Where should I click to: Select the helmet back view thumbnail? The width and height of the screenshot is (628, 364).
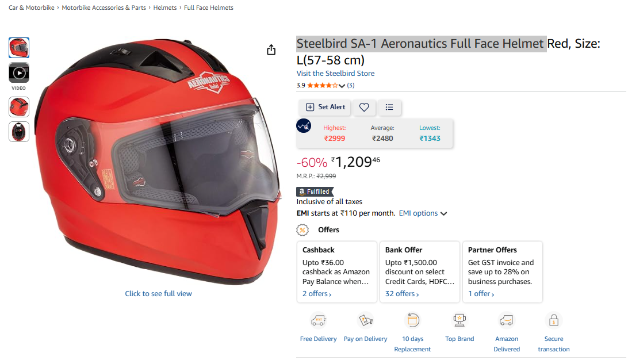tap(19, 132)
